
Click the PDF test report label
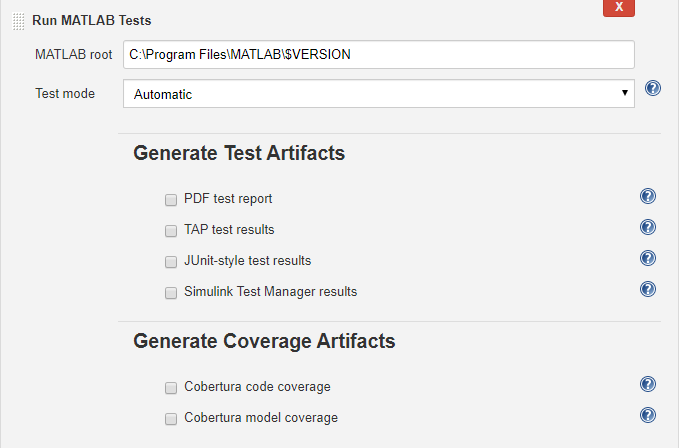pos(228,199)
